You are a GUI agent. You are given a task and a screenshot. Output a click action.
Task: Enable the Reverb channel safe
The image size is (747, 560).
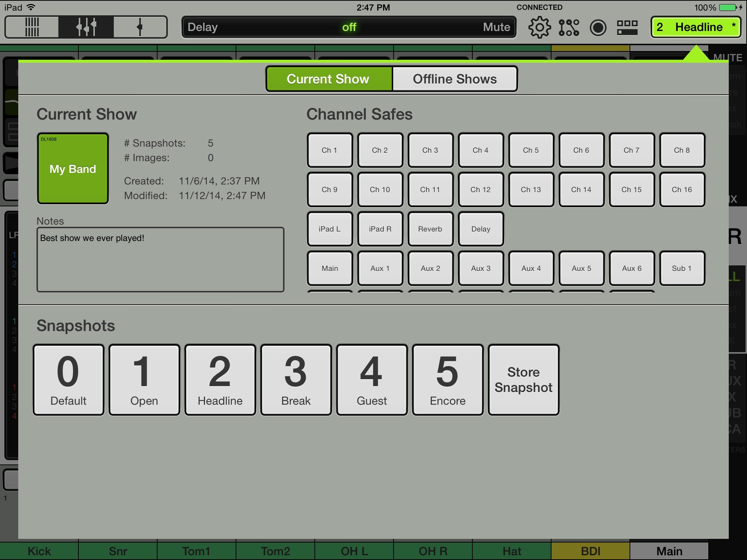(430, 229)
